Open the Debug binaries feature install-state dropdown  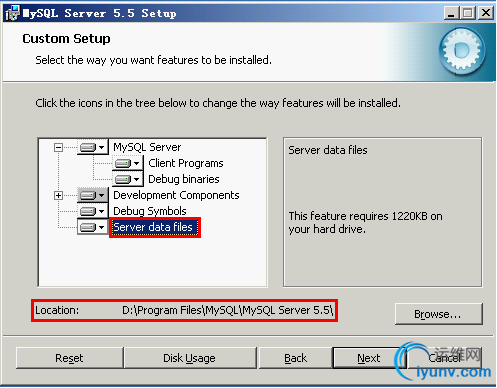(128, 179)
